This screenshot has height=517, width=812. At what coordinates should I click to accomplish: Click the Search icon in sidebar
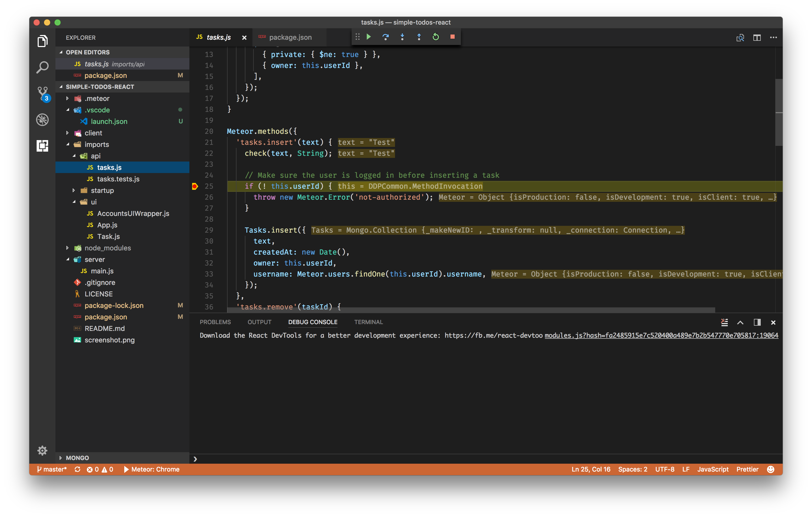click(x=43, y=68)
